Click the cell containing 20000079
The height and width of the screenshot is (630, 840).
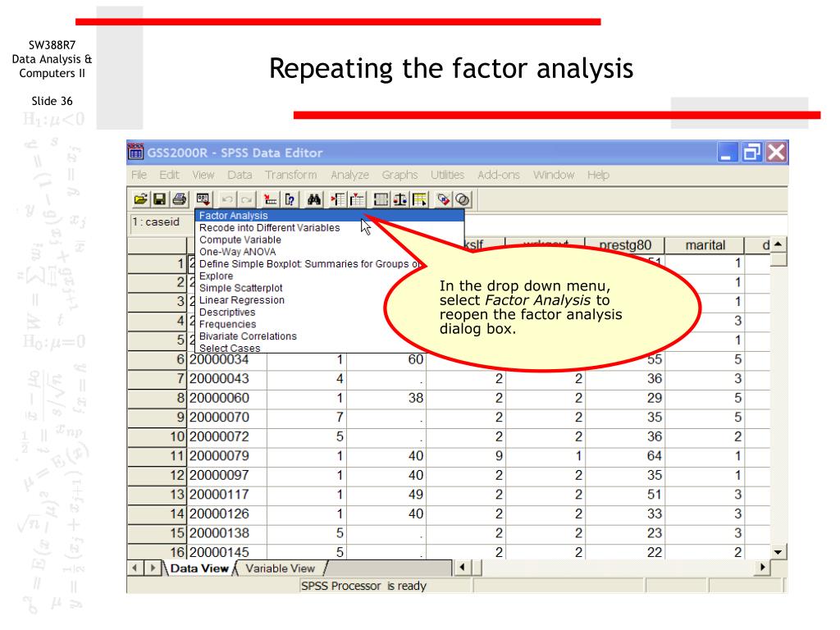click(x=226, y=456)
